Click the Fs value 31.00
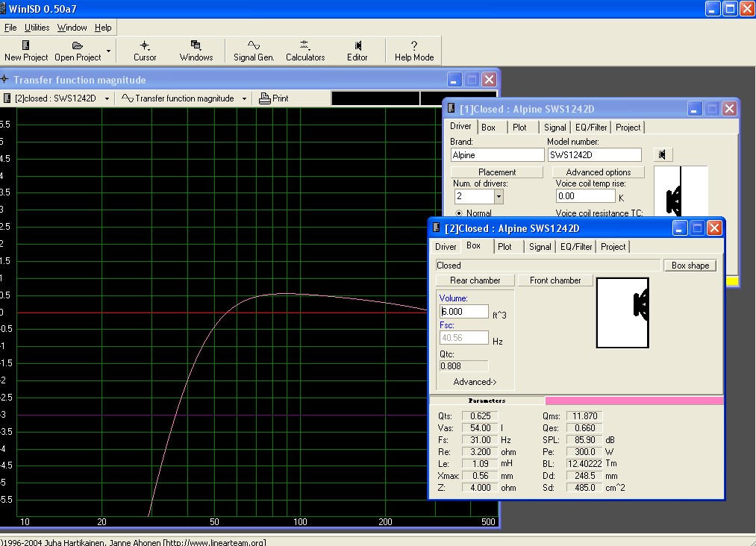This screenshot has height=546, width=756. click(x=480, y=440)
